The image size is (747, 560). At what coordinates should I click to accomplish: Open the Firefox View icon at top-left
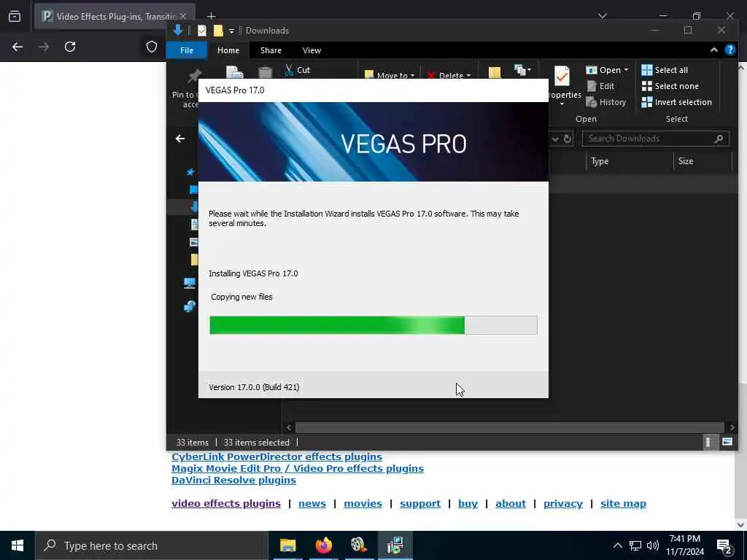click(x=15, y=16)
